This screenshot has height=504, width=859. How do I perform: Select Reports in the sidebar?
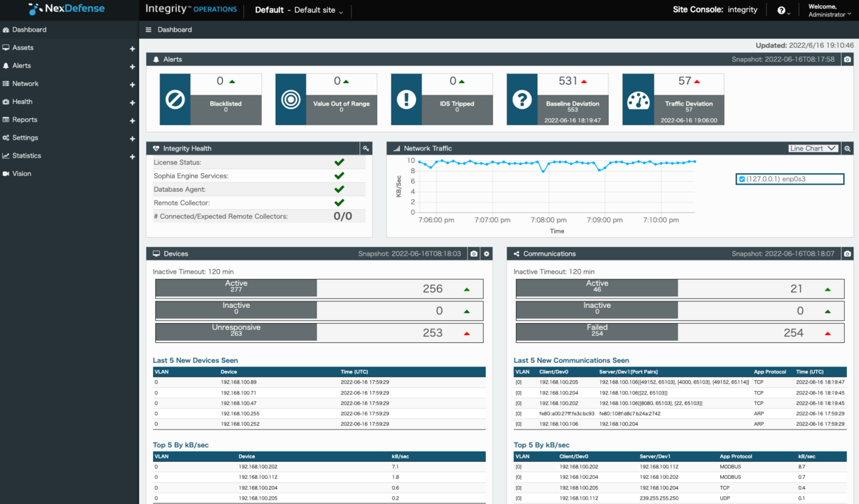(24, 120)
